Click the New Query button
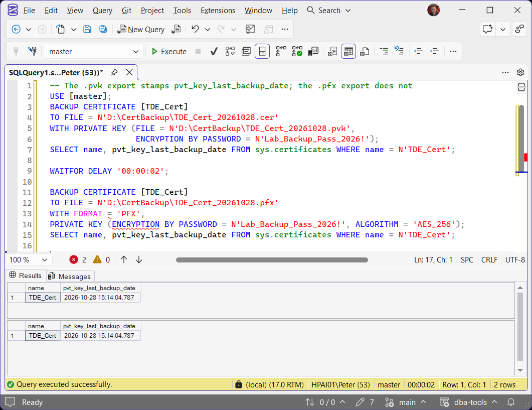The height and width of the screenshot is (410, 532). [x=141, y=30]
